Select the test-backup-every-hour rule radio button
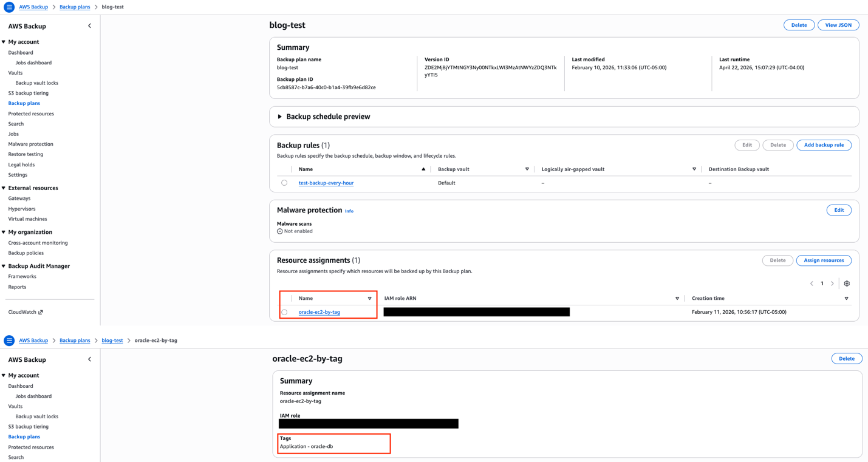The height and width of the screenshot is (462, 868). [x=284, y=183]
